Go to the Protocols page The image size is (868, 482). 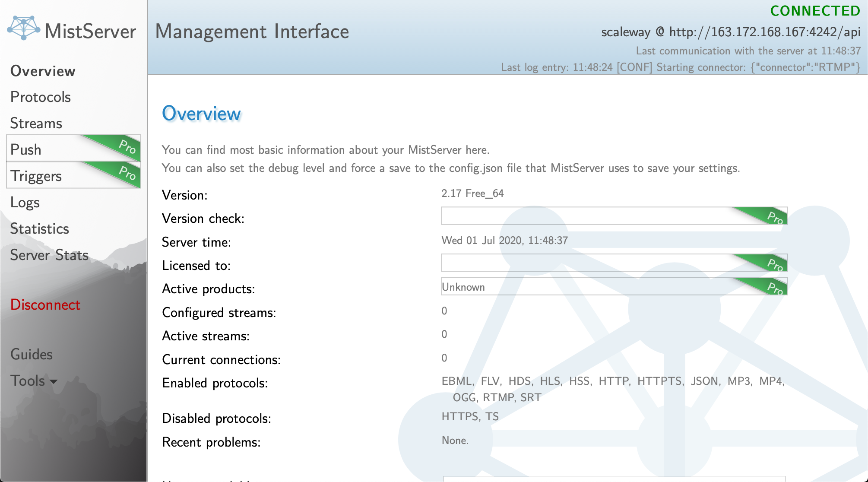coord(41,97)
